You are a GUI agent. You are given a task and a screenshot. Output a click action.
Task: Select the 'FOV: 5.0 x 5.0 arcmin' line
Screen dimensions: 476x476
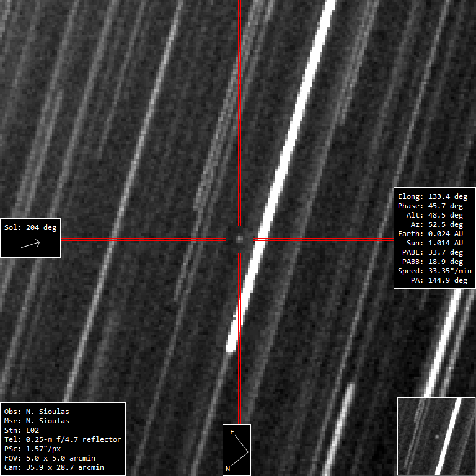pyautogui.click(x=50, y=458)
